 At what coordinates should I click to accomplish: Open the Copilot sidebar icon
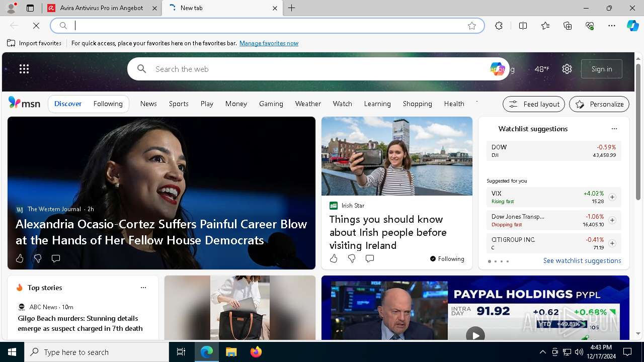tap(632, 26)
